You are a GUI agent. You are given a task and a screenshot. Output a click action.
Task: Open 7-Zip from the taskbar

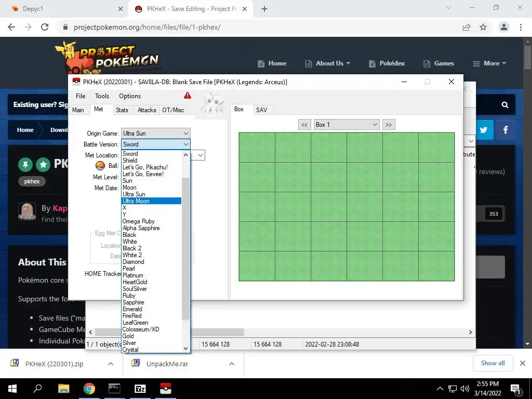(140, 389)
